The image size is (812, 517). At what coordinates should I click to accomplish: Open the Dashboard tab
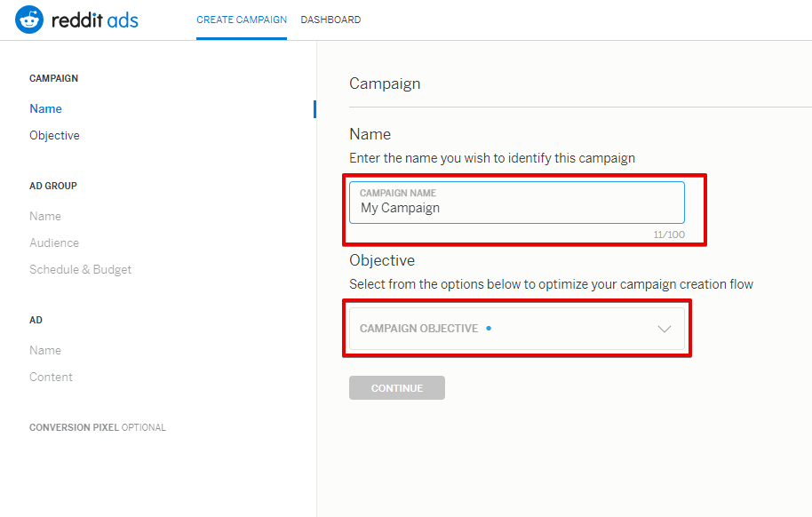coord(330,20)
